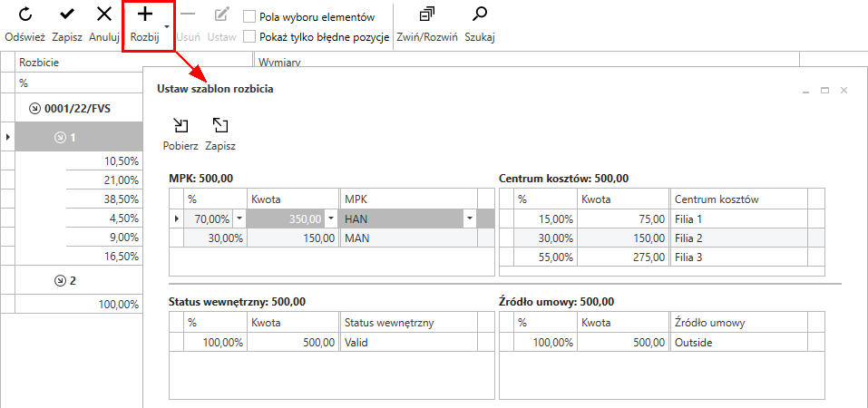Click the Rozbij plus icon
This screenshot has height=408, width=868.
(x=144, y=15)
